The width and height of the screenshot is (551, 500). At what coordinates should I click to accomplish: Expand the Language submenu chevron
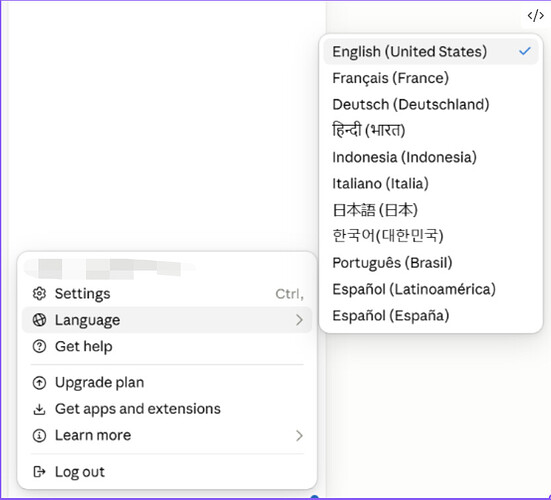[299, 320]
